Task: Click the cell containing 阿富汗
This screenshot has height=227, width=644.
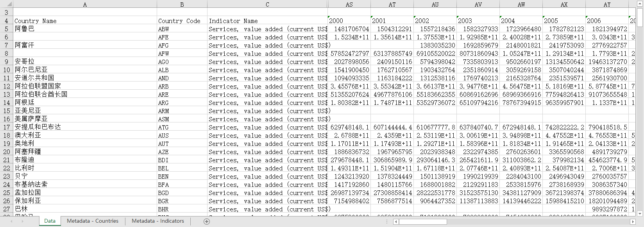Action: pos(85,45)
